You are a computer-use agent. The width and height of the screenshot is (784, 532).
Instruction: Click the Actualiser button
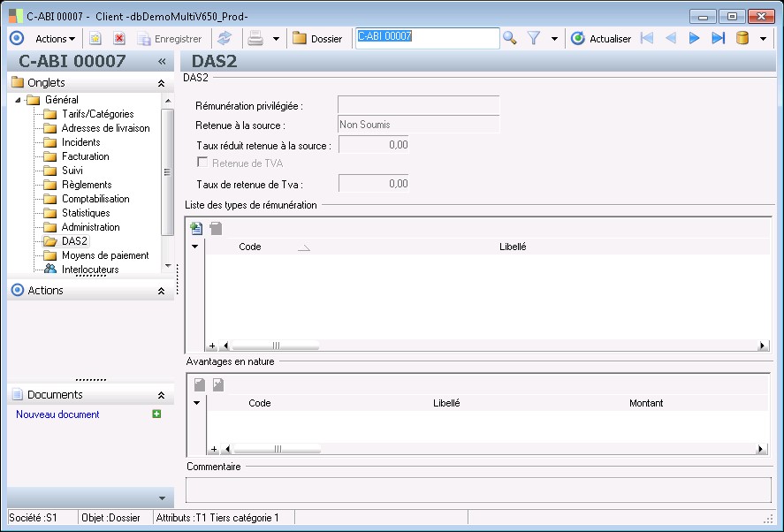point(601,39)
